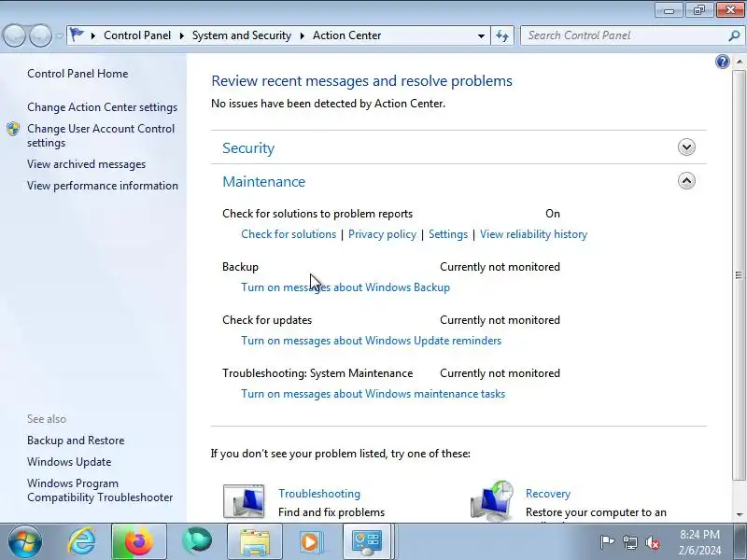Click the Action Center flag icon in address bar
The width and height of the screenshot is (747, 560).
click(x=77, y=35)
